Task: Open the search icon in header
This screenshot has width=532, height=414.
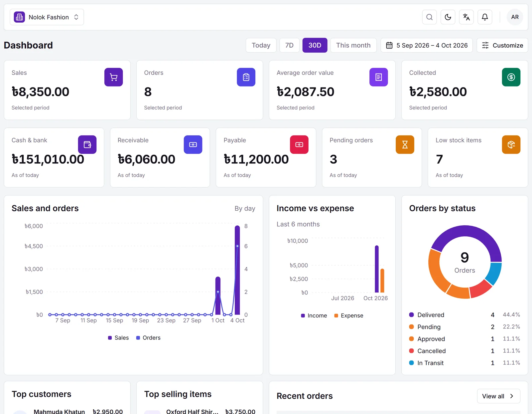Action: pyautogui.click(x=429, y=17)
